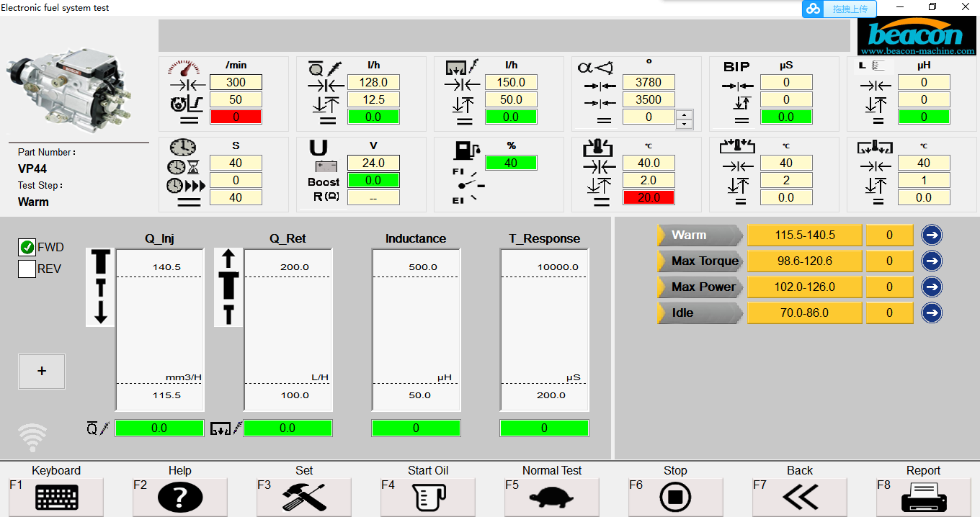Print Report with the printer icon
The height and width of the screenshot is (517, 980).
(x=924, y=498)
